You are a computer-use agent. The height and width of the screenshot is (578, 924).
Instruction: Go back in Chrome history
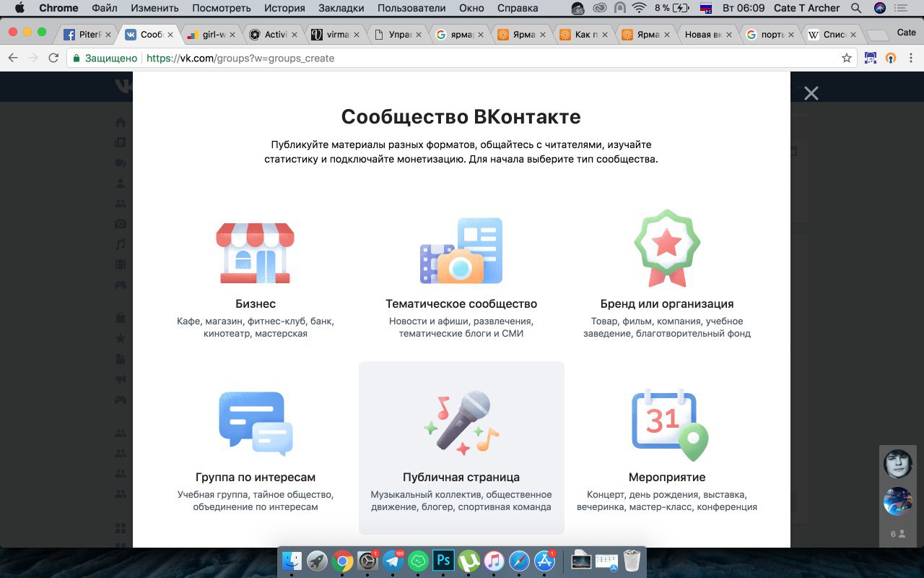coord(13,58)
